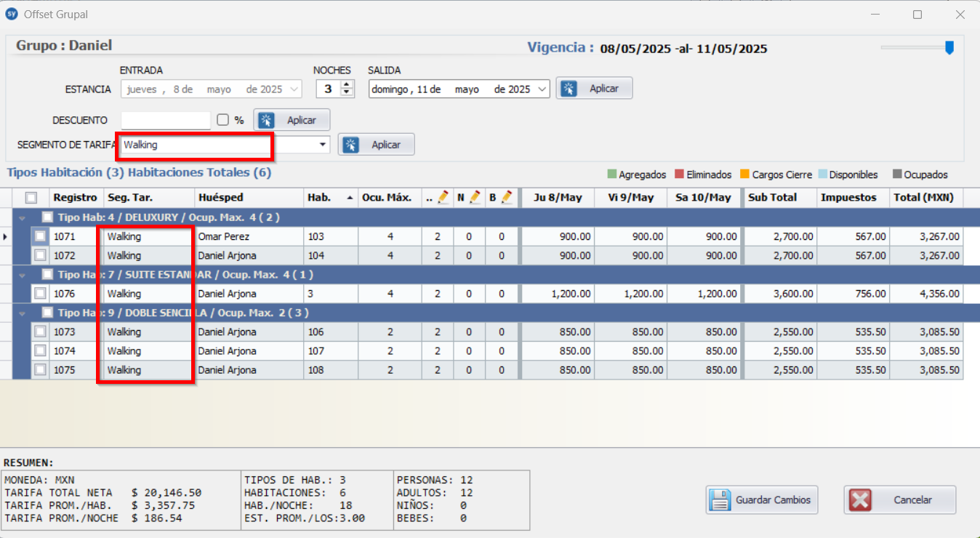
Task: Collapse the DOBLE SENCILLA room type group
Action: pyautogui.click(x=22, y=313)
